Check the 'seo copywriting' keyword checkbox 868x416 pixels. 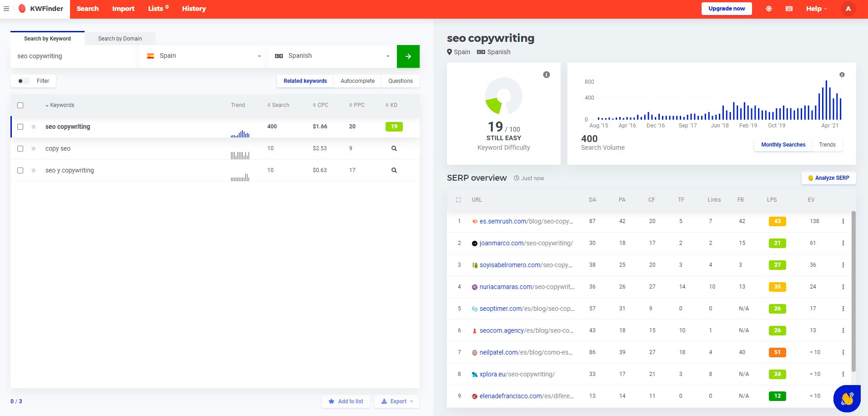pos(20,127)
